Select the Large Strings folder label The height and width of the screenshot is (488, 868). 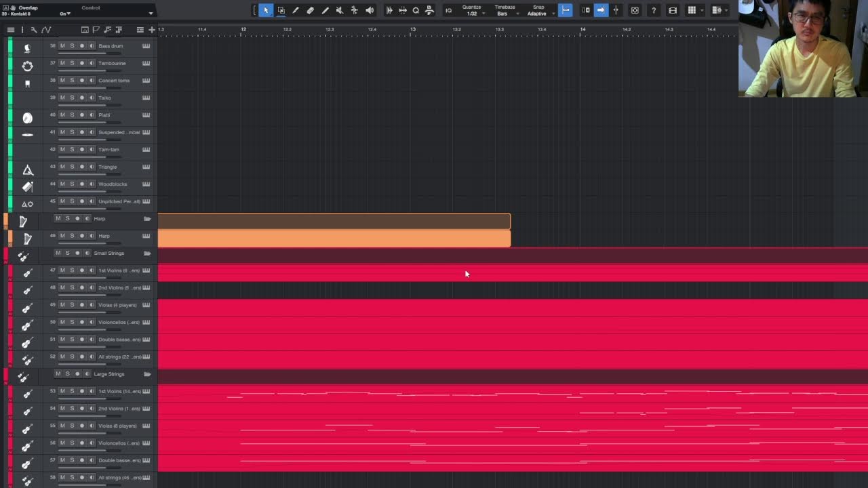point(108,374)
